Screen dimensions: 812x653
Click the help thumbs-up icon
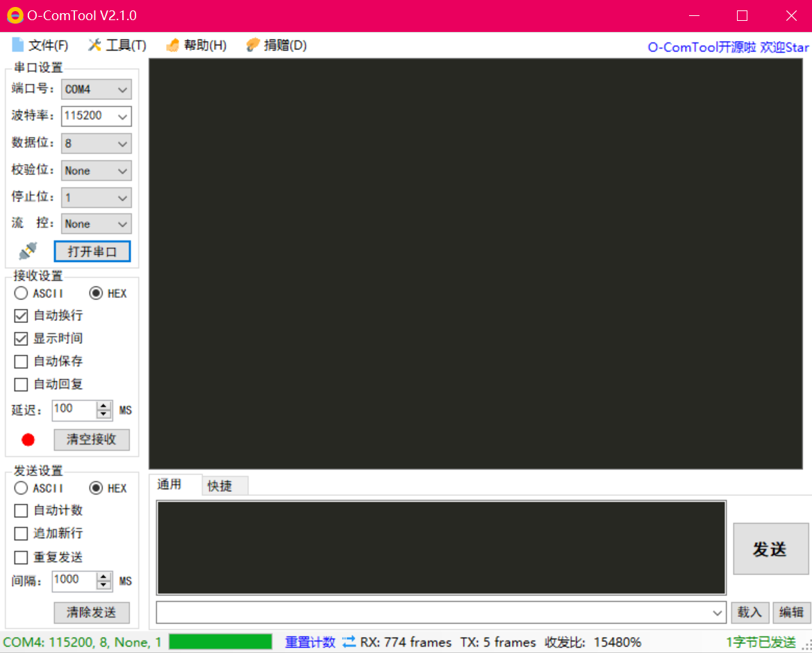172,45
